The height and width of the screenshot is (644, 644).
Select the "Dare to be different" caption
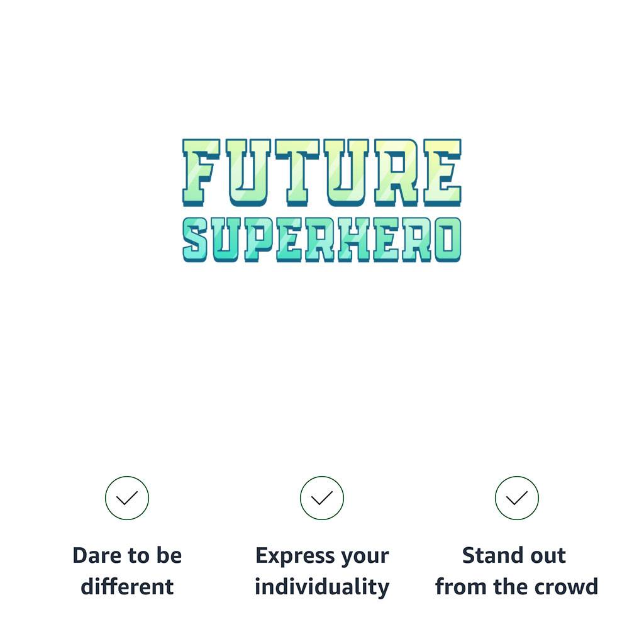coord(127,571)
